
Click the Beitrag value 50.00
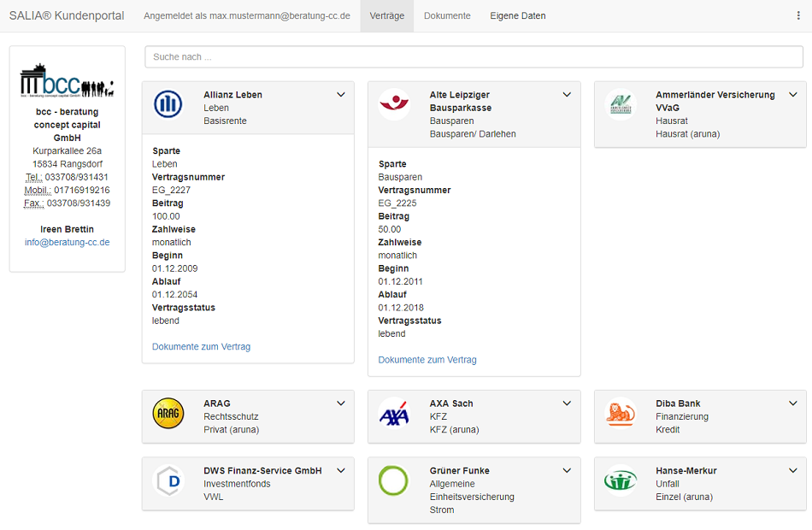390,229
